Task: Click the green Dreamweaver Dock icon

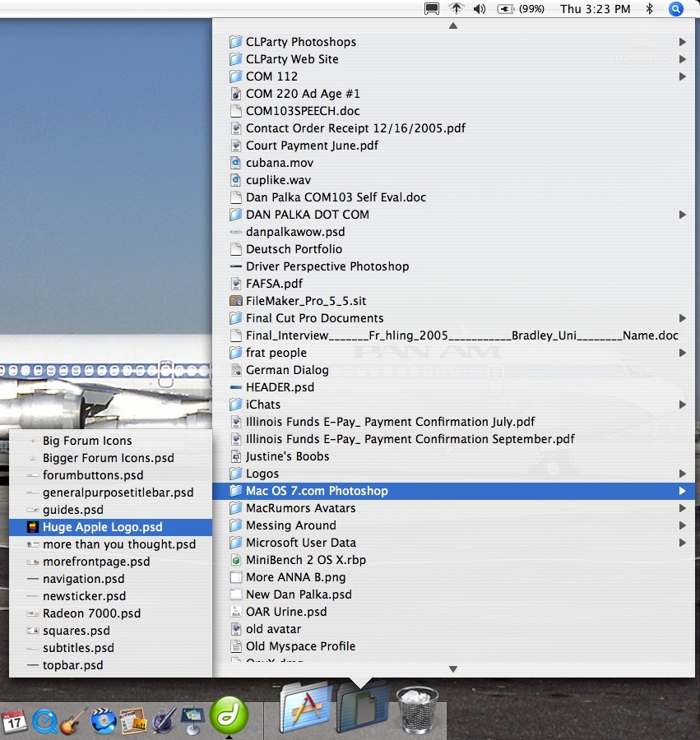Action: click(229, 715)
